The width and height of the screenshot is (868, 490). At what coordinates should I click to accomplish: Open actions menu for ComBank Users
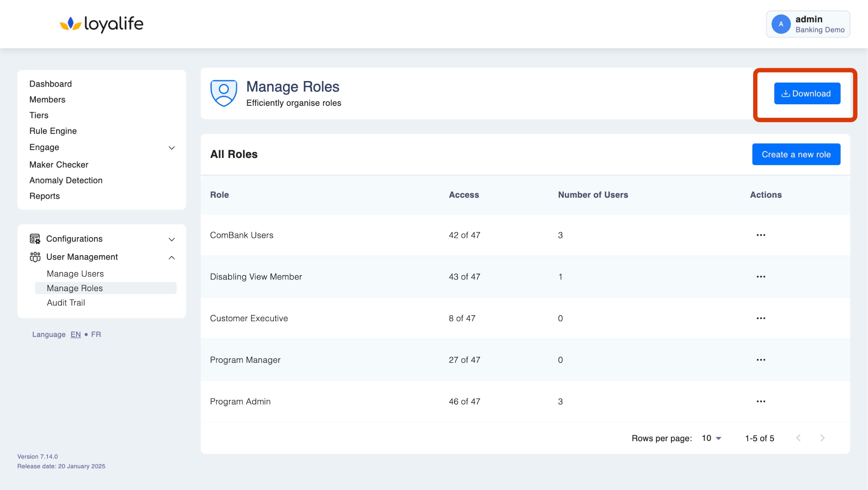(761, 235)
